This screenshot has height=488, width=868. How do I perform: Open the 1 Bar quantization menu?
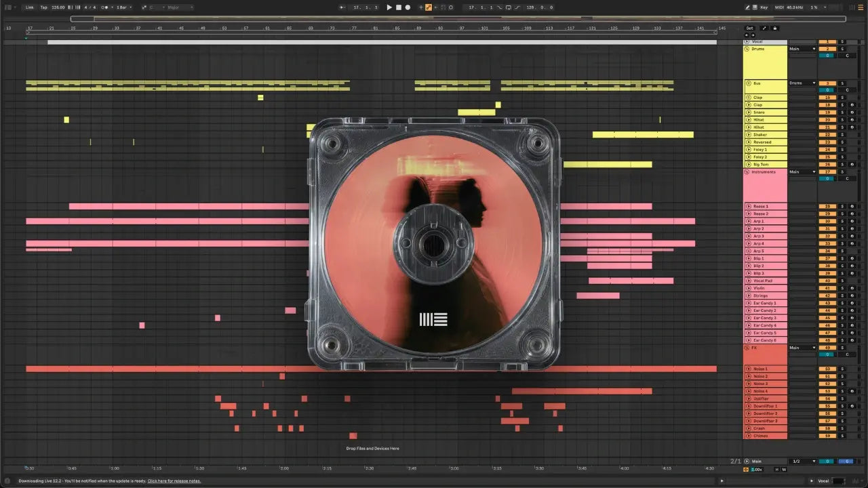(x=123, y=7)
